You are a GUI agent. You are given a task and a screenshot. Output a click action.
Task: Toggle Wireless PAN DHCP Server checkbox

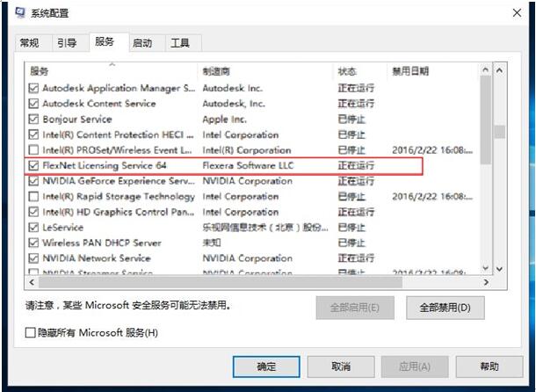[x=33, y=243]
